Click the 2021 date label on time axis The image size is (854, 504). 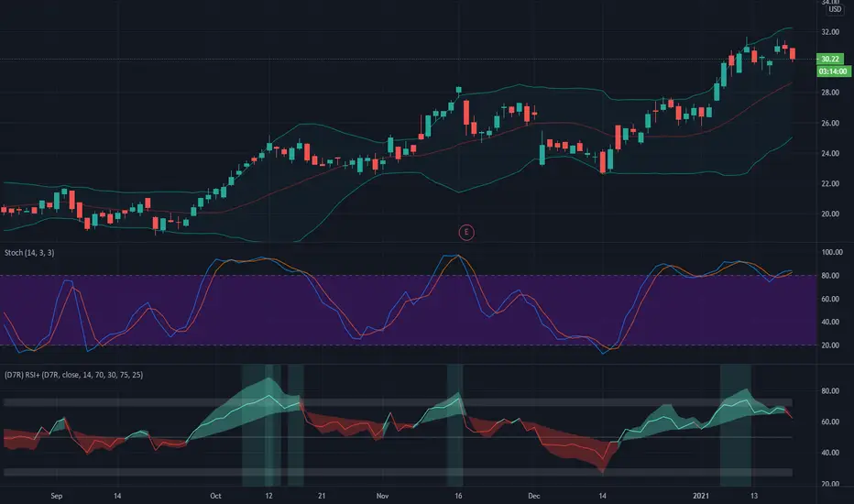(x=701, y=496)
